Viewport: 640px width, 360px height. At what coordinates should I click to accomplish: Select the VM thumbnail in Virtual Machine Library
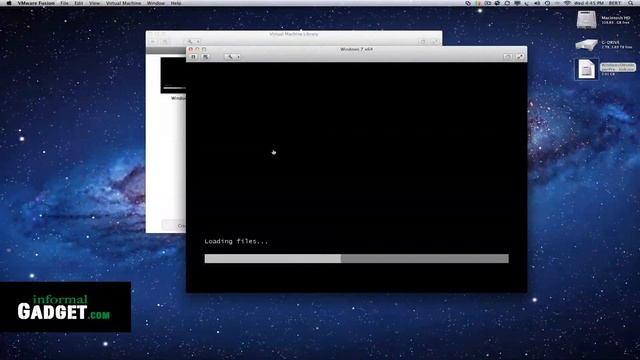click(x=173, y=76)
